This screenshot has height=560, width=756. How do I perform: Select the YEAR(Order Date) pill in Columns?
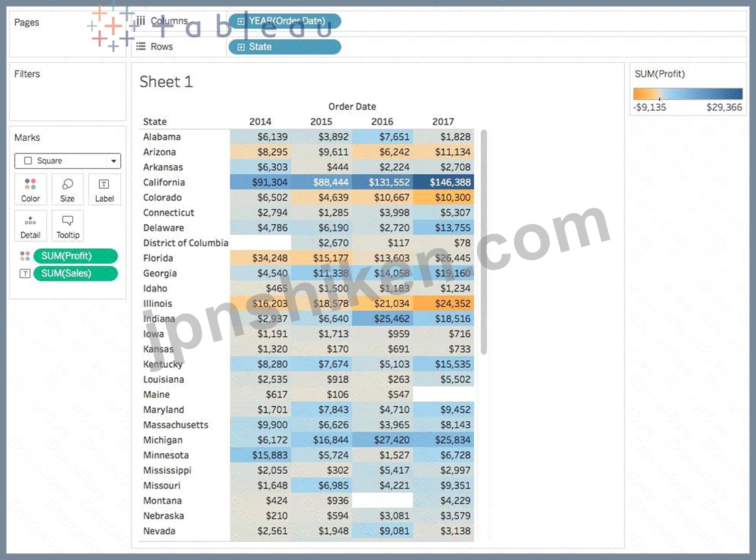point(285,21)
